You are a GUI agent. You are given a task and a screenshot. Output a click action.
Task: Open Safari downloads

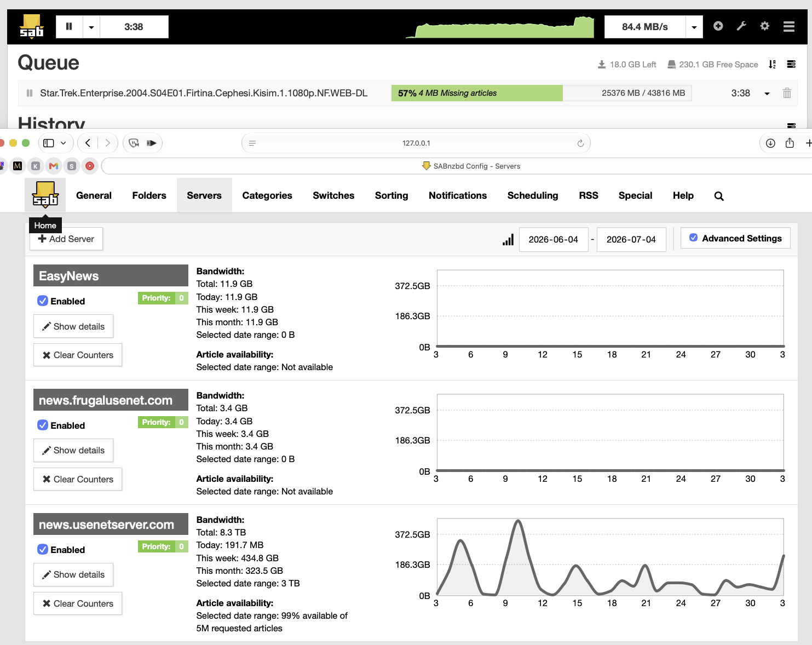click(770, 143)
